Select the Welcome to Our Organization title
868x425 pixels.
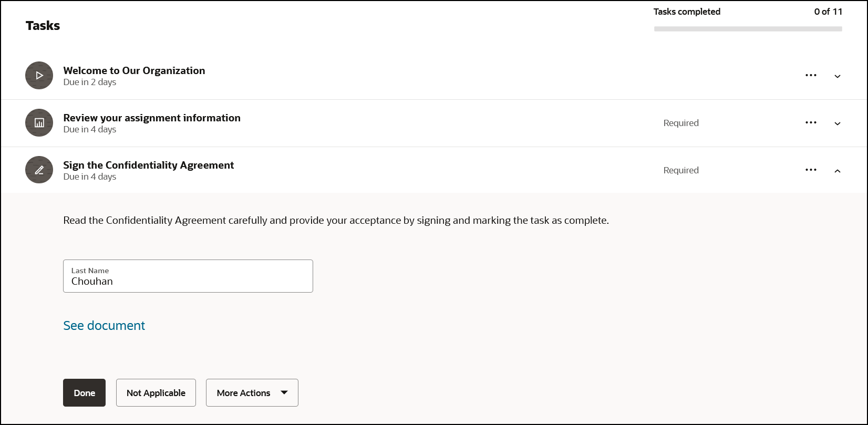pos(134,70)
